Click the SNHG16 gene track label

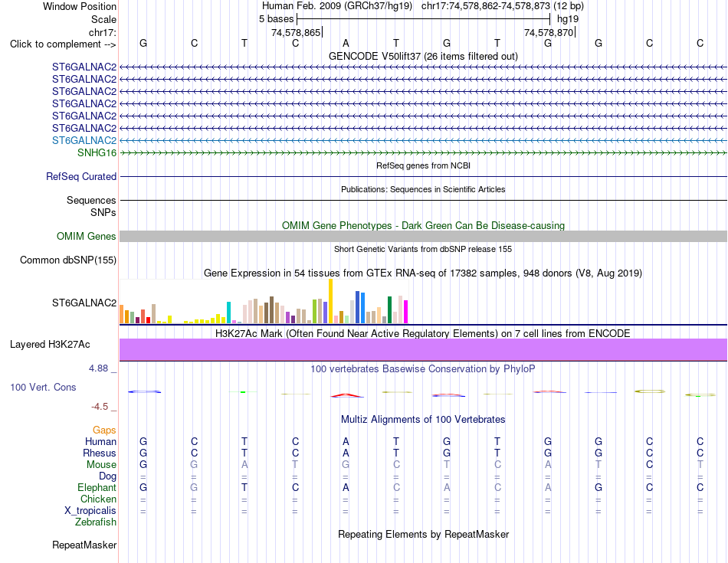[x=97, y=152]
